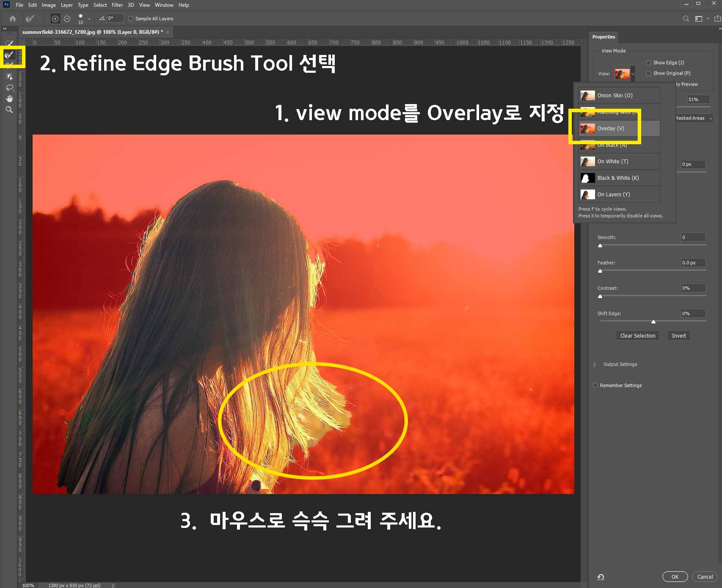Select the On Black (A) view mode
This screenshot has height=588, width=722.
619,145
